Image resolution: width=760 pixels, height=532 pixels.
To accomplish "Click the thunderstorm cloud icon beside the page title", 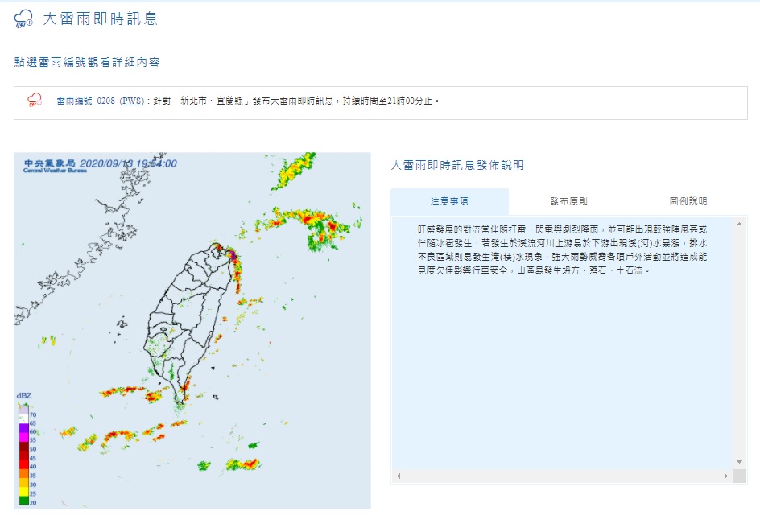I will (23, 19).
